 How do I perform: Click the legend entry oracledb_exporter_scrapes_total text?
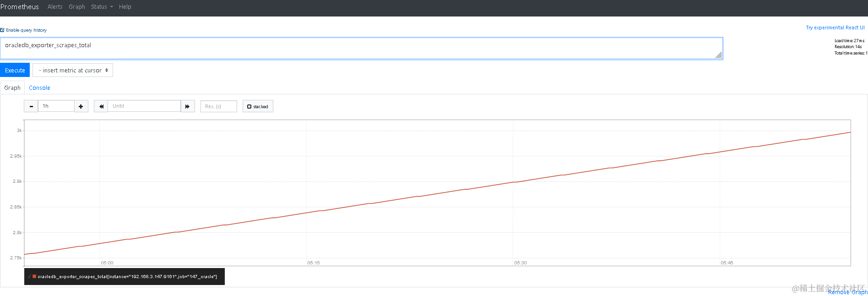click(127, 277)
